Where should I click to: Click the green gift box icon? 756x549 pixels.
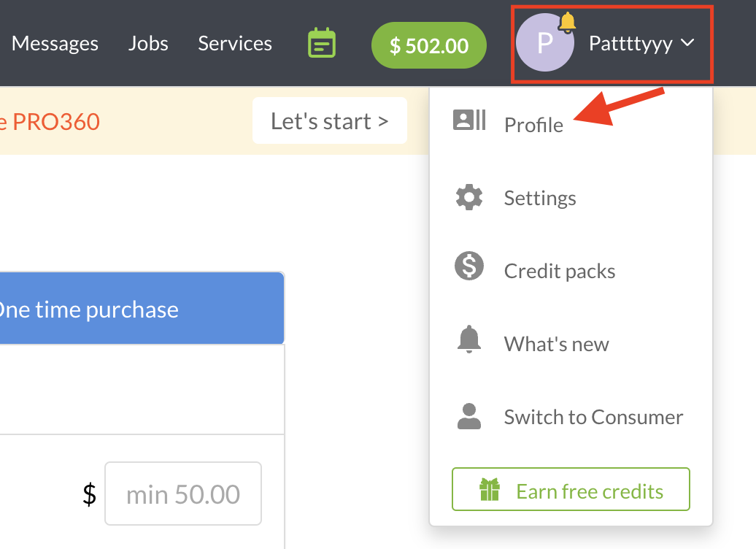(490, 490)
